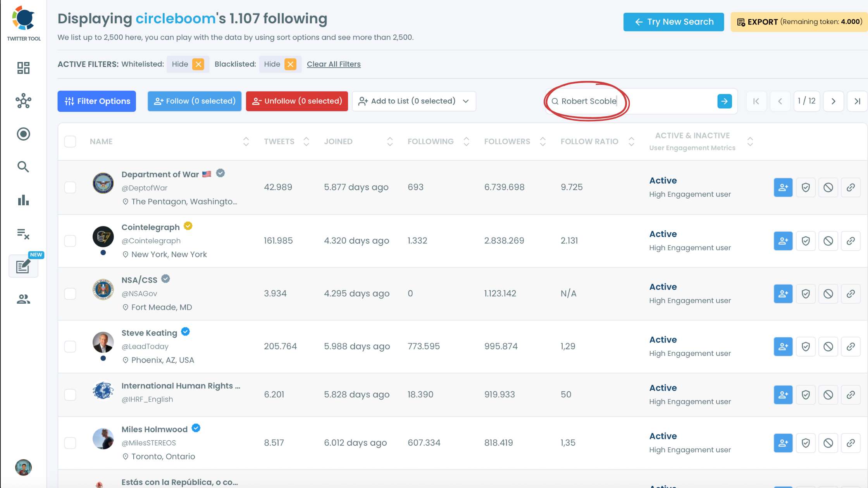
Task: Select the Cointelegraph row checkbox
Action: (70, 241)
